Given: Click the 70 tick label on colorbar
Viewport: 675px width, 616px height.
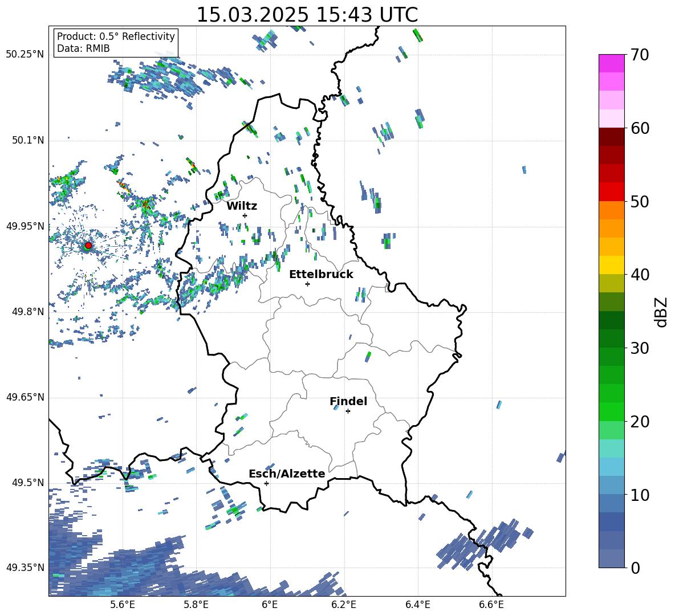Looking at the screenshot, I should tap(640, 55).
